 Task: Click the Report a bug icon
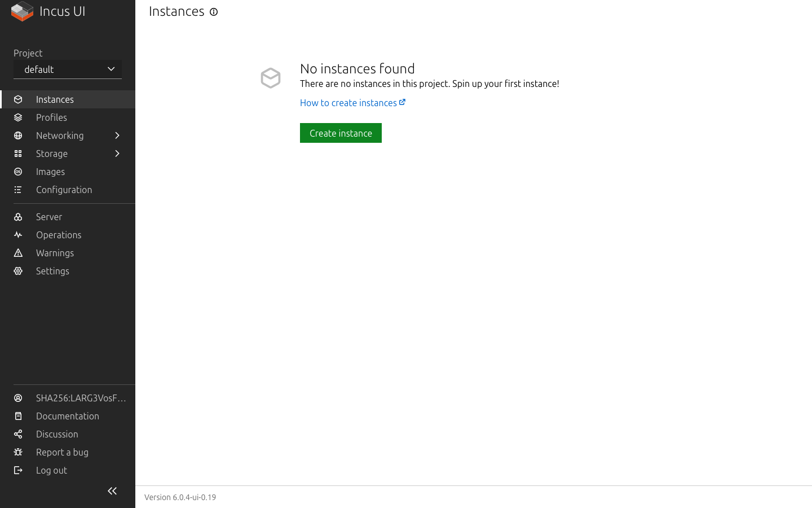tap(18, 452)
